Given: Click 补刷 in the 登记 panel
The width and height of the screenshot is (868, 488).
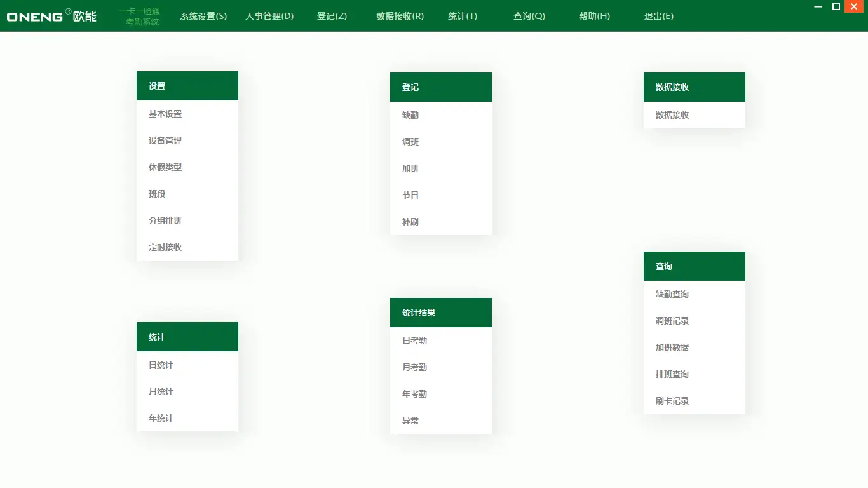Looking at the screenshot, I should coord(410,222).
